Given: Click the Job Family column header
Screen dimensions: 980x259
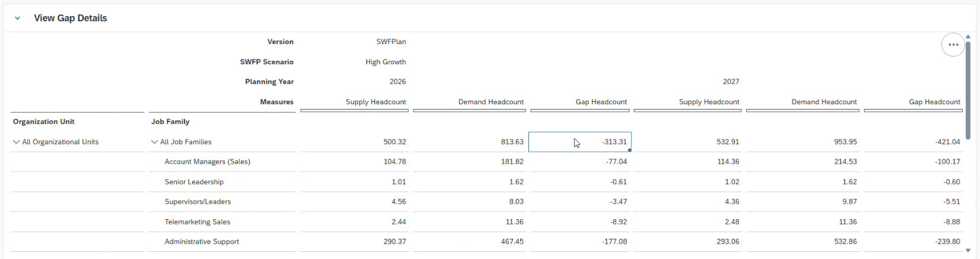Looking at the screenshot, I should pyautogui.click(x=170, y=121).
